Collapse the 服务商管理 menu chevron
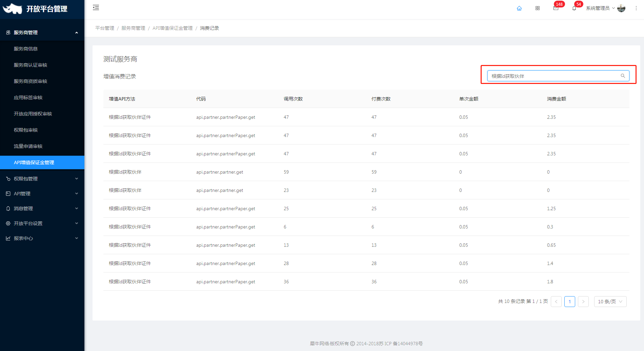This screenshot has height=351, width=644. (77, 32)
